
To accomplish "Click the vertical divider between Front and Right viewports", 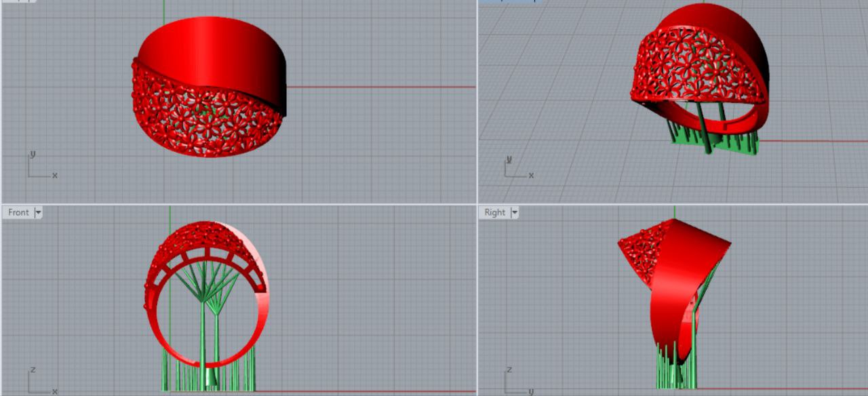I will [x=477, y=298].
